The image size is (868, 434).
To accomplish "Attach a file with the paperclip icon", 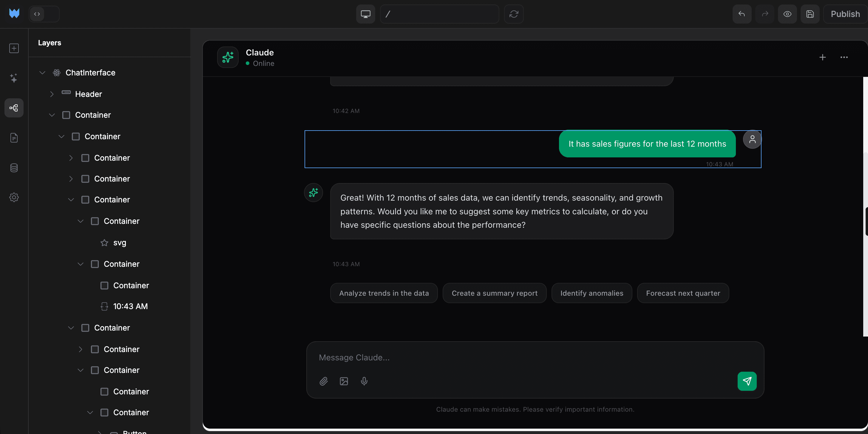I will (323, 382).
